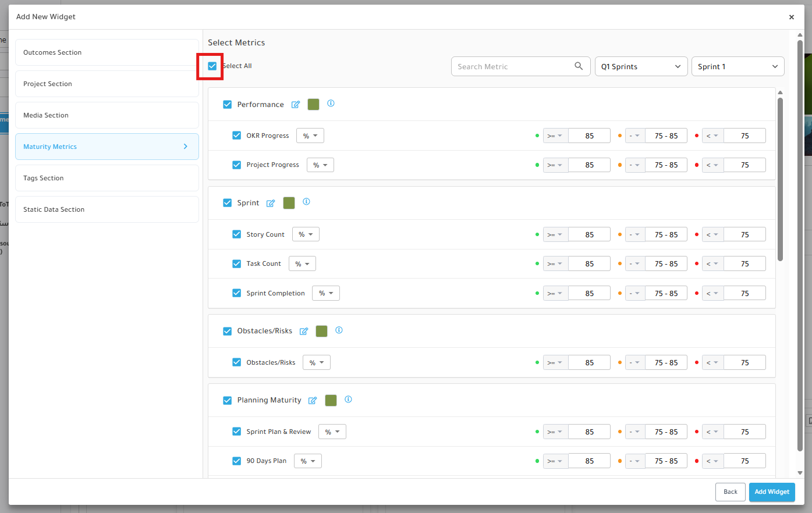This screenshot has width=812, height=513.
Task: Open the % unit dropdown for Sprint Plan & Review
Action: (x=332, y=432)
